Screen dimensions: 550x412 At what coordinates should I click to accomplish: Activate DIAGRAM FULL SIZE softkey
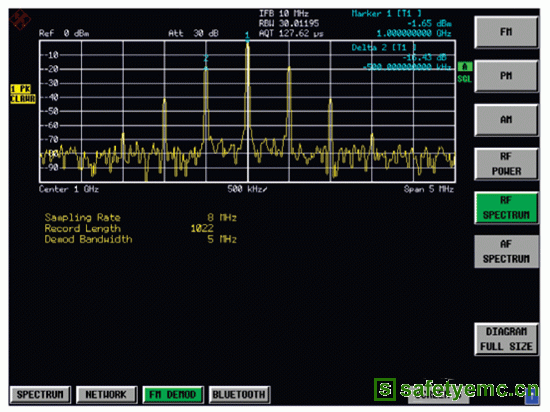506,339
